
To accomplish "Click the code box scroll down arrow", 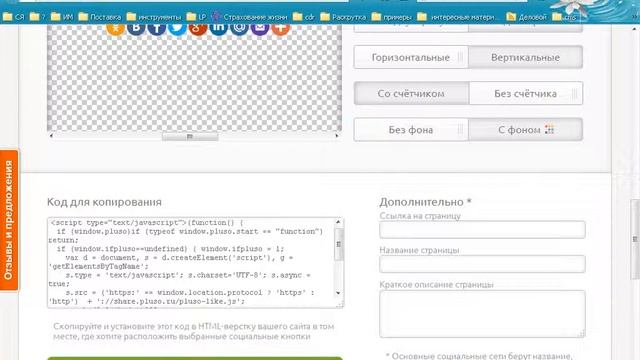I will 338,293.
